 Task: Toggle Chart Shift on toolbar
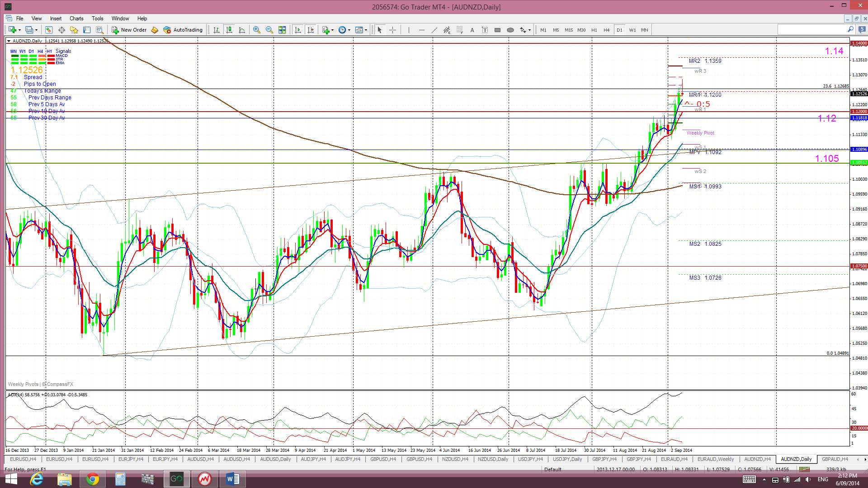click(311, 30)
